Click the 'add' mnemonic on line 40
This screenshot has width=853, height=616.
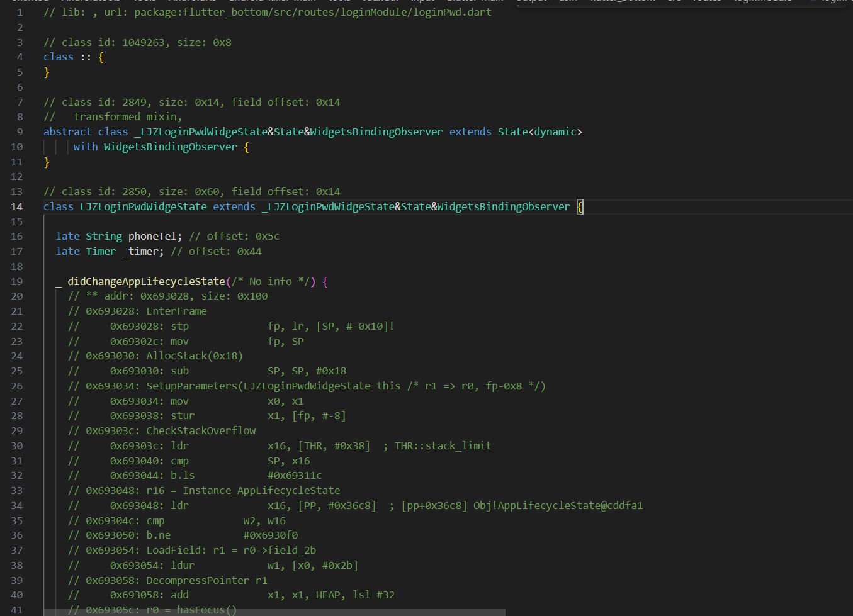point(179,595)
